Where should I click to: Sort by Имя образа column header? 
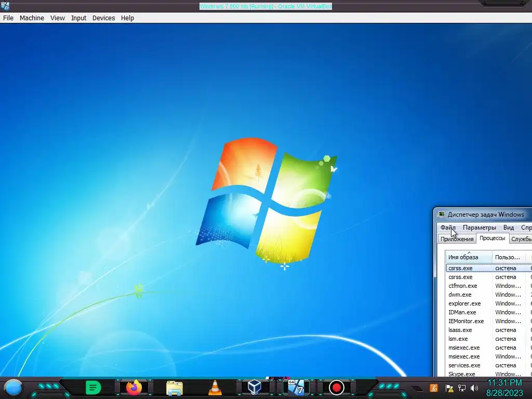tap(469, 257)
